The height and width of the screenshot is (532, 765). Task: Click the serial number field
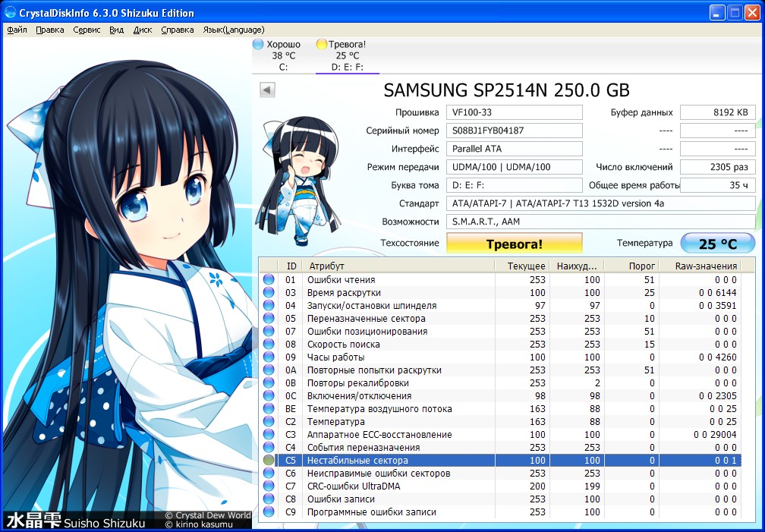(515, 131)
